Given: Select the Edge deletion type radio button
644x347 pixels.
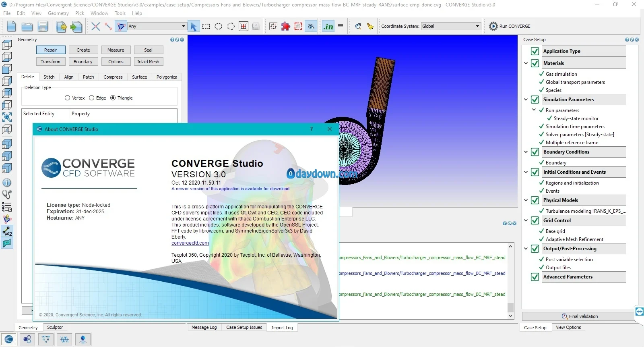Looking at the screenshot, I should pos(91,98).
